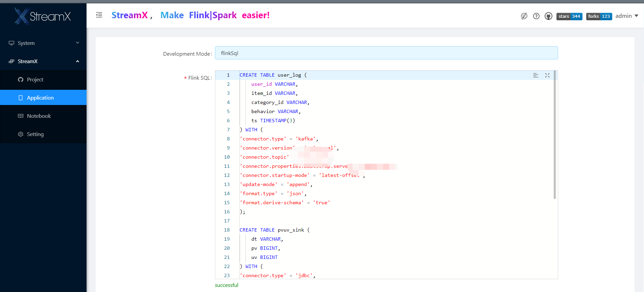Click the StreamX logo
This screenshot has width=644, height=292.
click(x=43, y=16)
